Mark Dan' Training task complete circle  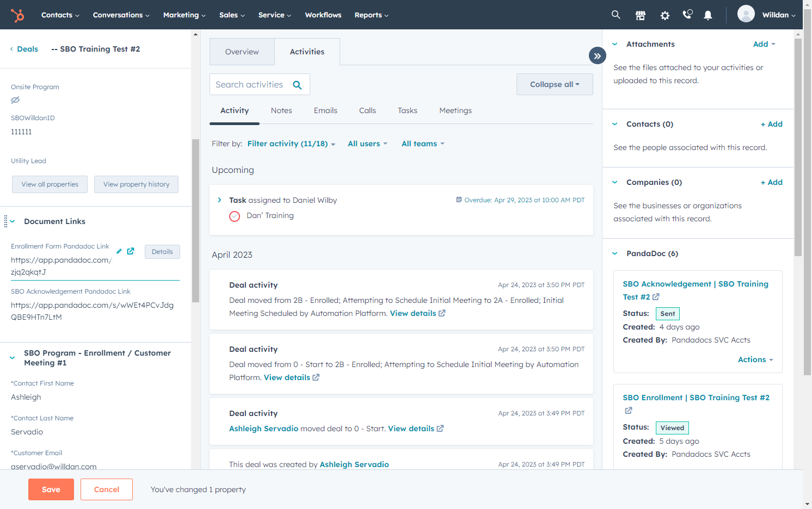click(235, 216)
